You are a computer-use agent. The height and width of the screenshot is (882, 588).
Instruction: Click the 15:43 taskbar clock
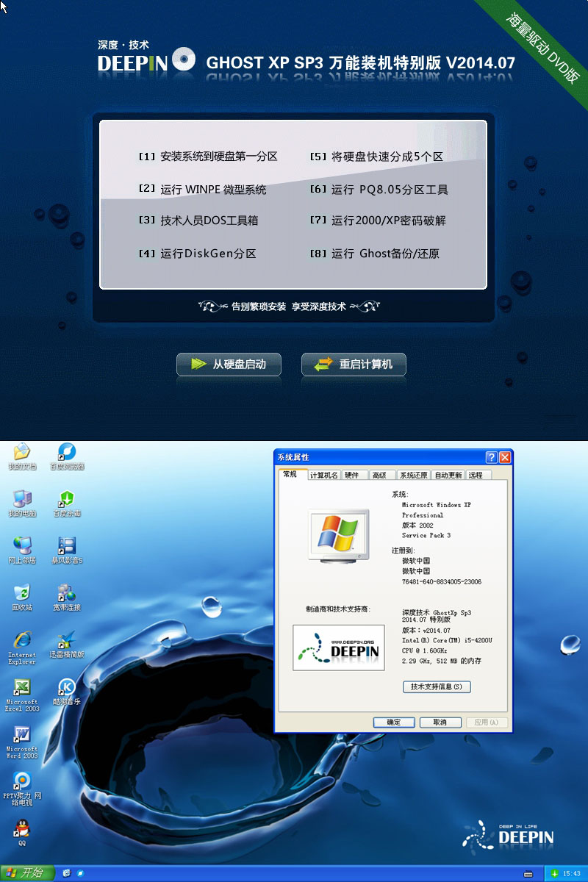coord(571,873)
